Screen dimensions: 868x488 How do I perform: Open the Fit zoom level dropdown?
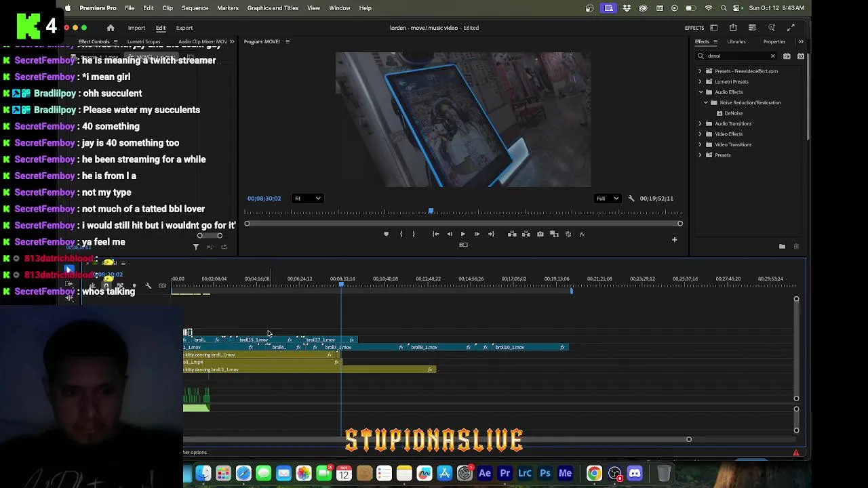point(307,199)
